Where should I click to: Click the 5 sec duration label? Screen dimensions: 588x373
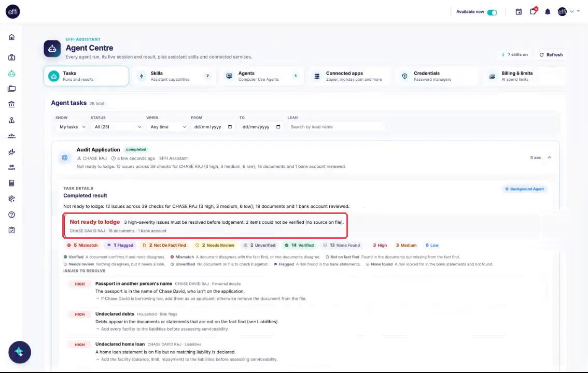(536, 157)
